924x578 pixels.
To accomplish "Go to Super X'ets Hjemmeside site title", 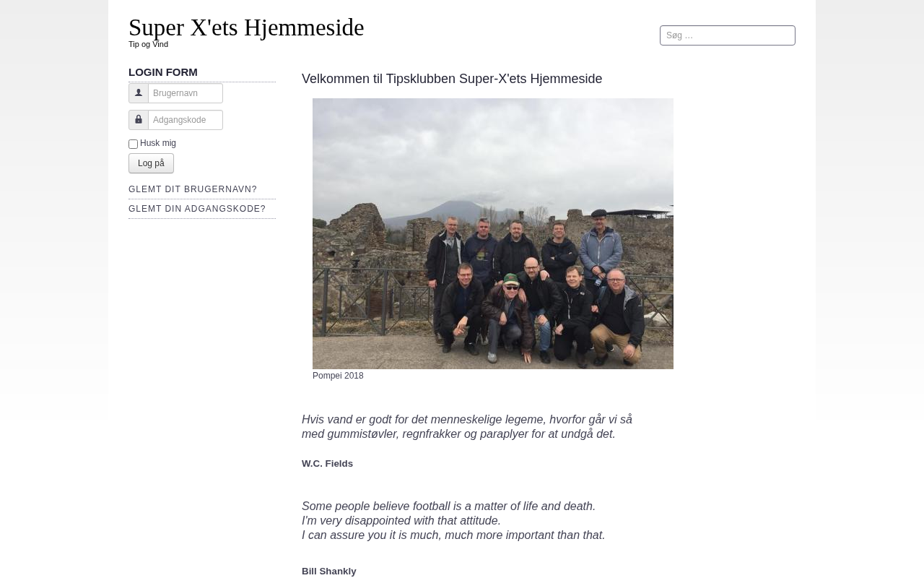I will [246, 27].
